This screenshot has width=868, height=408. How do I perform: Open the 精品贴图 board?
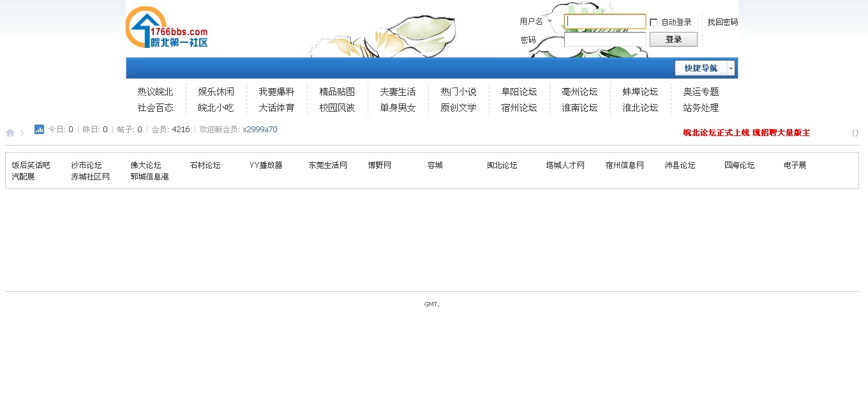click(337, 92)
